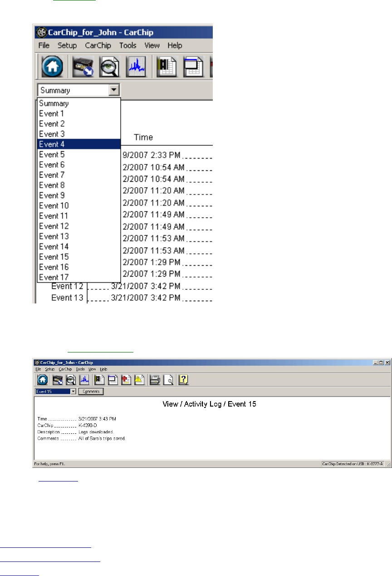Click the trip log document icon in Summary window
The width and height of the screenshot is (392, 576).
click(167, 68)
